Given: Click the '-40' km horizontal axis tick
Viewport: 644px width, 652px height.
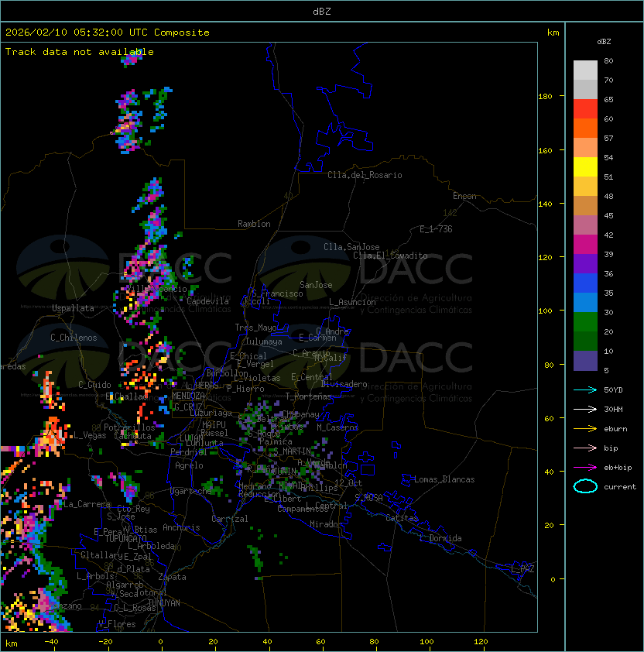Looking at the screenshot, I should tap(51, 642).
